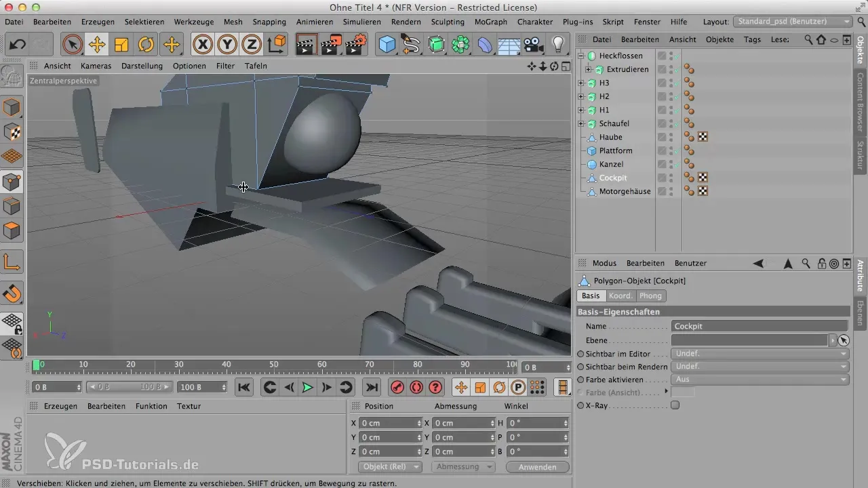The image size is (868, 488).
Task: Play animation forwards
Action: [x=307, y=387]
